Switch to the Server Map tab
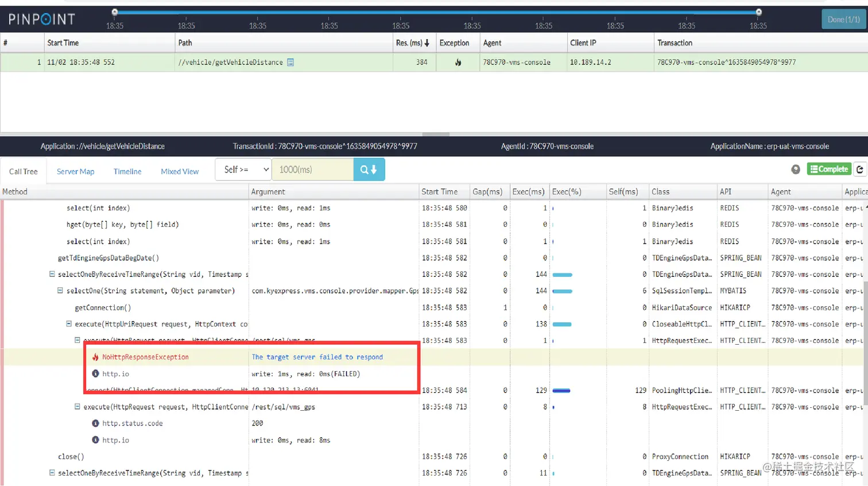This screenshot has height=486, width=868. point(75,171)
